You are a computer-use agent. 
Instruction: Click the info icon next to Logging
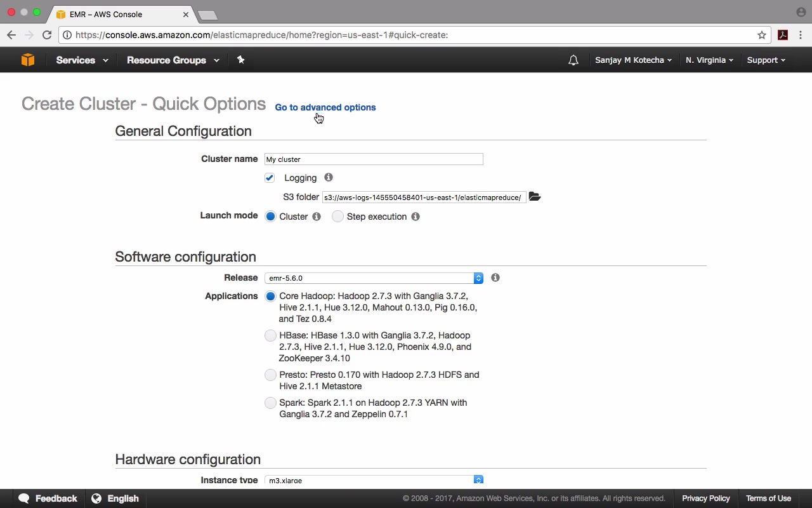click(328, 178)
